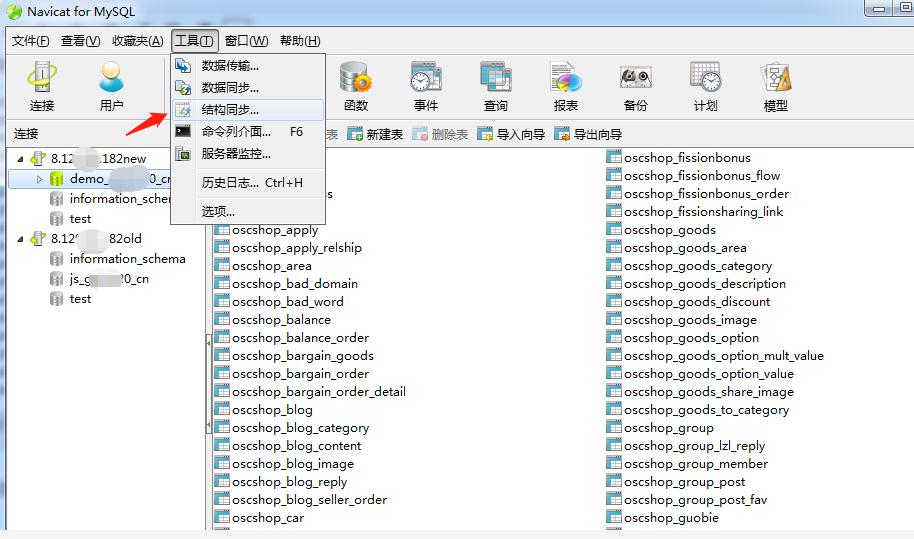
Task: Open the 事件 events toolbar icon
Action: pyautogui.click(x=426, y=86)
